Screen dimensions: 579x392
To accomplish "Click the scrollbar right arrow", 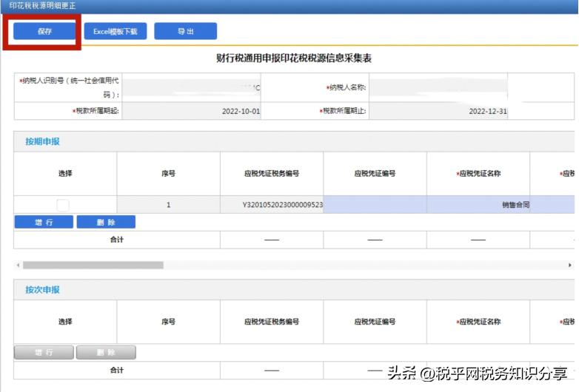I will click(x=570, y=265).
